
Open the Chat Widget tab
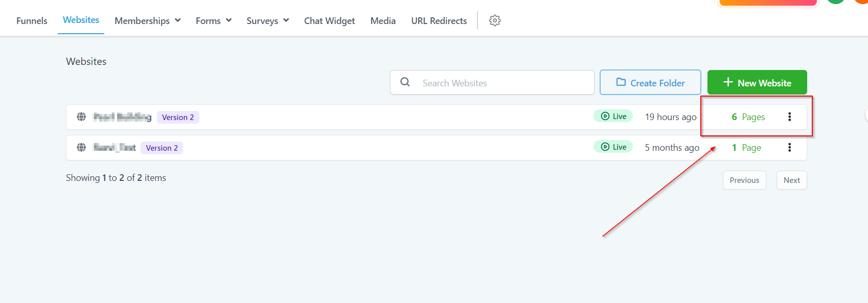pos(329,21)
